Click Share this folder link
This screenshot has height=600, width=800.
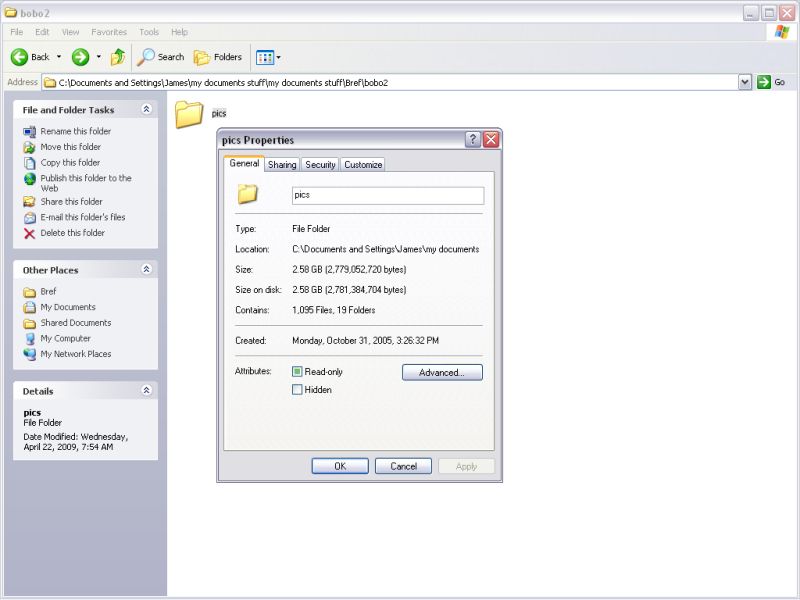(x=71, y=202)
